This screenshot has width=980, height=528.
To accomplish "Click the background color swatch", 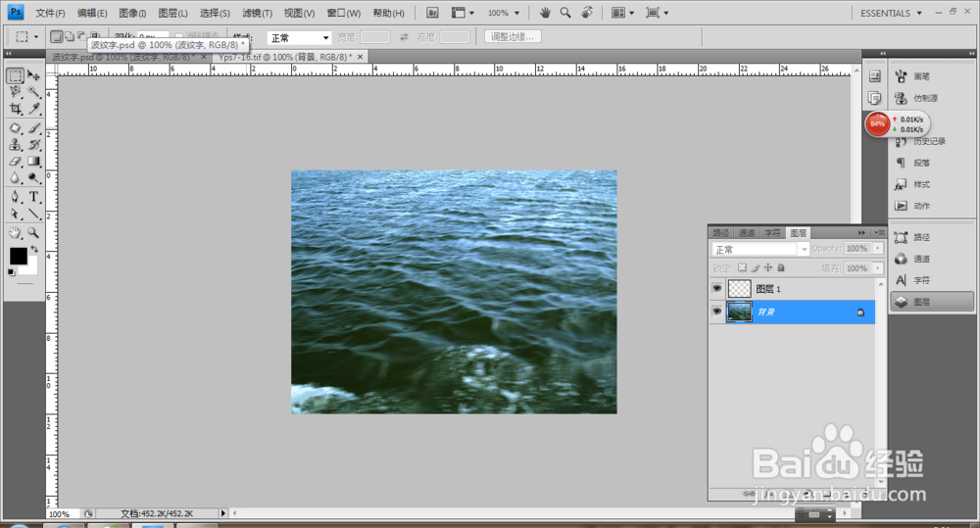I will 31,268.
